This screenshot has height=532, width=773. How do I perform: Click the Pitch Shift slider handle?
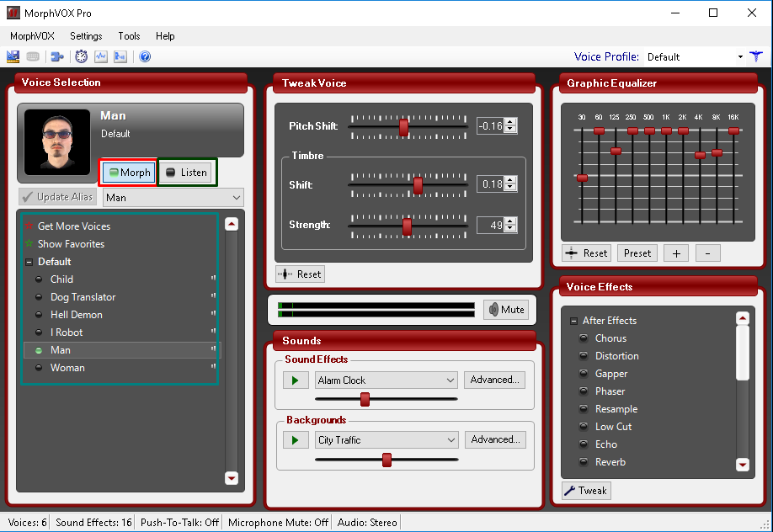pos(403,127)
